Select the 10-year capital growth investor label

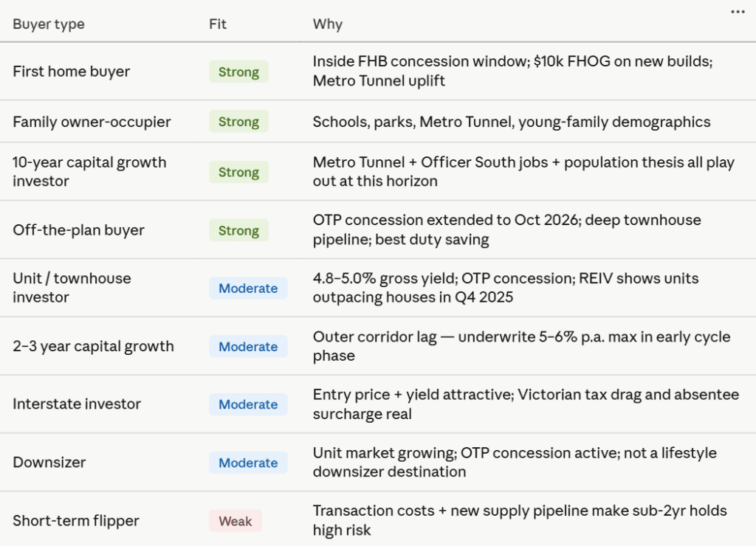pyautogui.click(x=89, y=171)
